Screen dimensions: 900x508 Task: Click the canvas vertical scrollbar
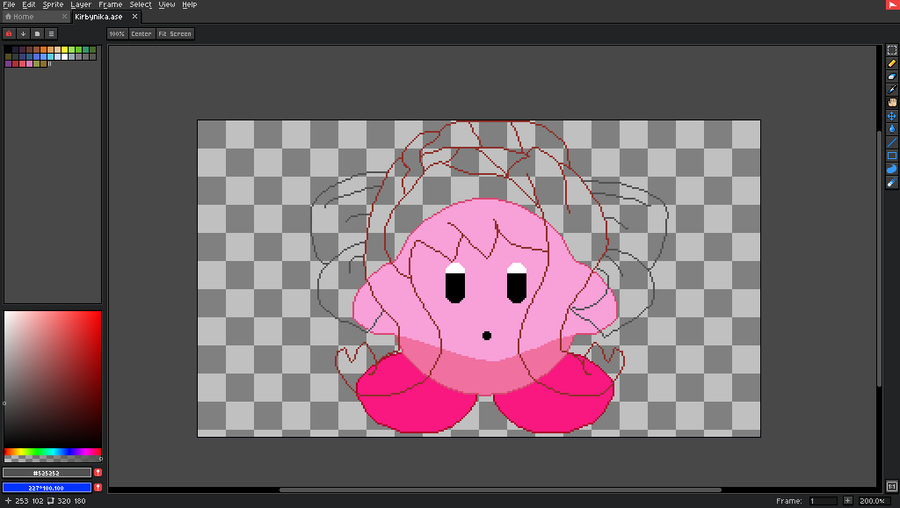pyautogui.click(x=879, y=258)
